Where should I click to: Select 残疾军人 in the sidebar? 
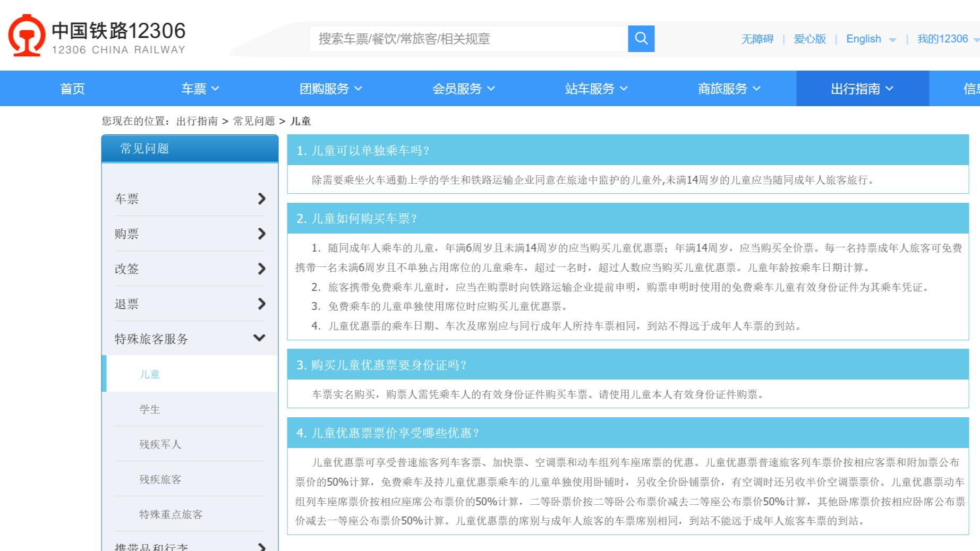[x=160, y=444]
